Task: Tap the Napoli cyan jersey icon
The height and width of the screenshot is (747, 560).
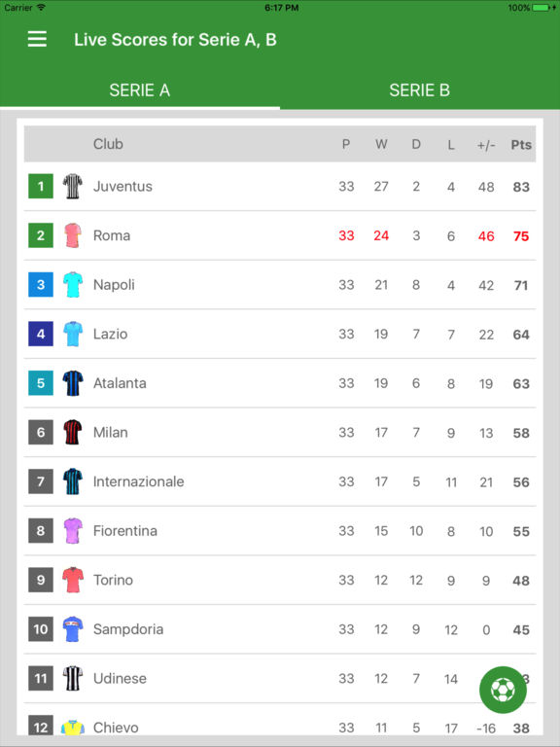Action: [x=72, y=284]
